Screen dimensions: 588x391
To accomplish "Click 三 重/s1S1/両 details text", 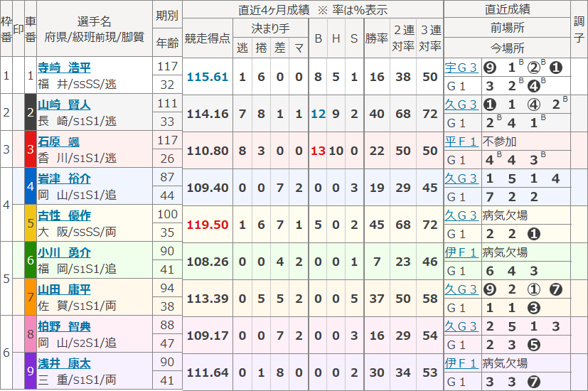I will coord(77,380).
